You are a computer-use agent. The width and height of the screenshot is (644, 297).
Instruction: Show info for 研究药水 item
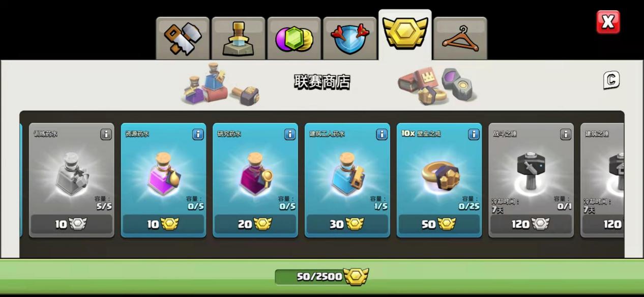[x=290, y=134]
